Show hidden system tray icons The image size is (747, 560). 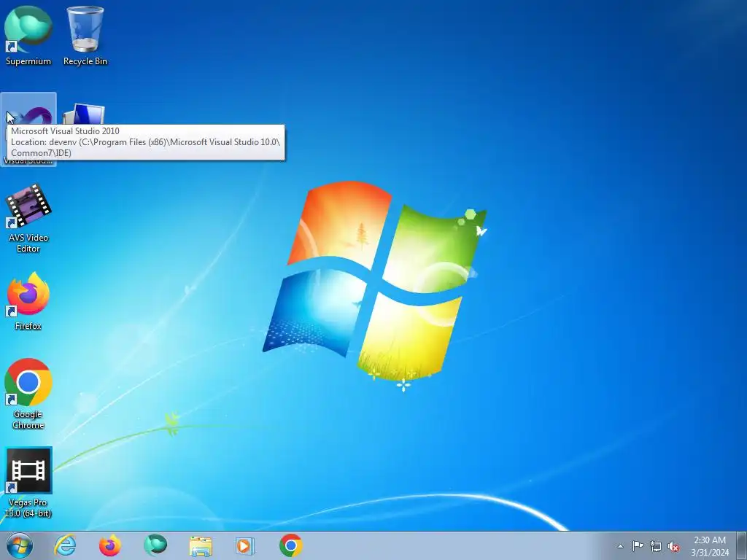(x=620, y=546)
